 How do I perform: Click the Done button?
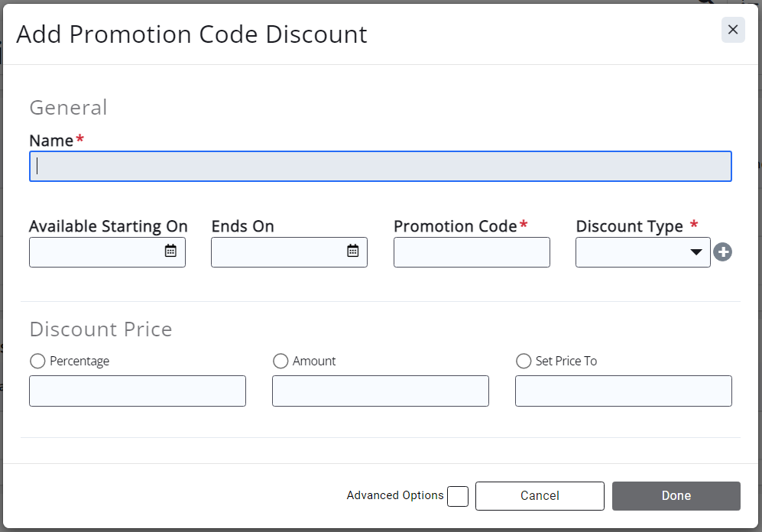coord(676,495)
